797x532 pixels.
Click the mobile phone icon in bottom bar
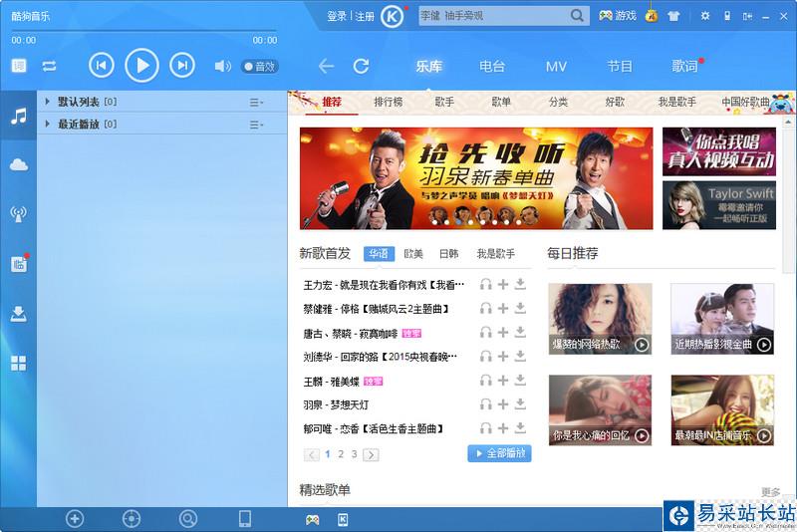(x=245, y=519)
